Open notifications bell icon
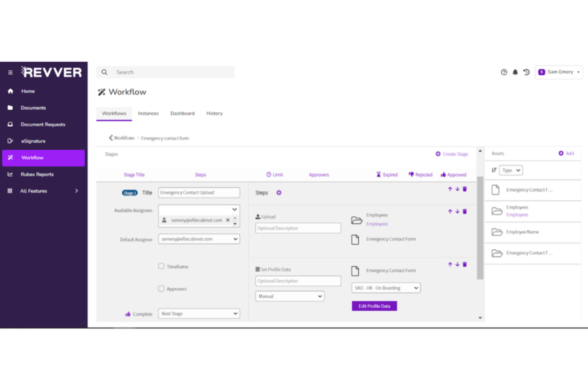The width and height of the screenshot is (588, 392). [515, 72]
